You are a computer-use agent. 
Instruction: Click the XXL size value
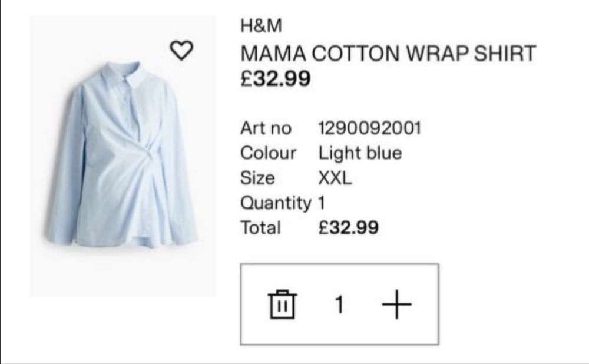click(335, 178)
